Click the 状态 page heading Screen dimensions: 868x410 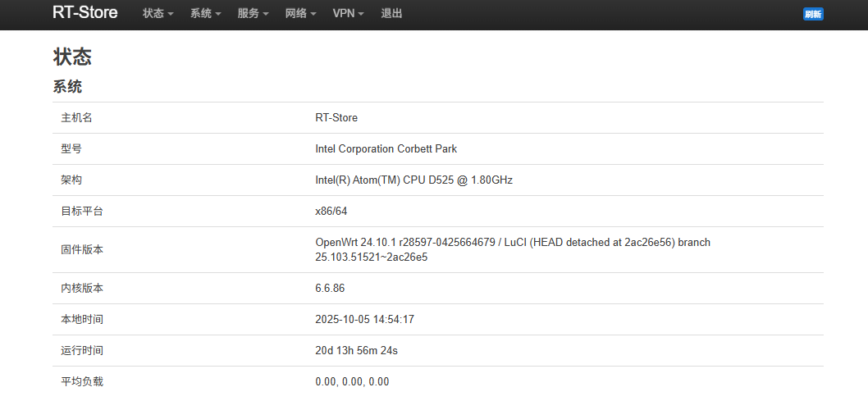click(72, 57)
